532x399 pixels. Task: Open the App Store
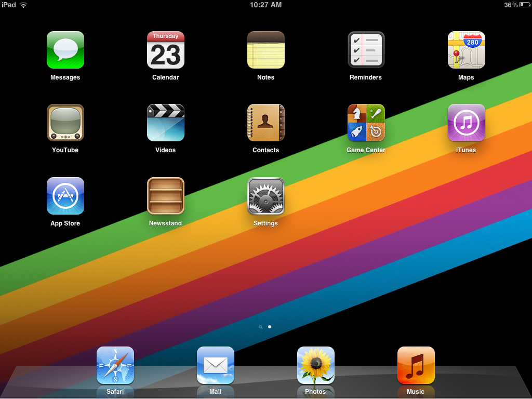(65, 196)
